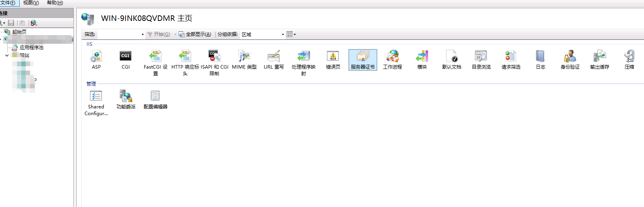Open HTTP 响应标头 feature
The height and width of the screenshot is (207, 644).
185,63
